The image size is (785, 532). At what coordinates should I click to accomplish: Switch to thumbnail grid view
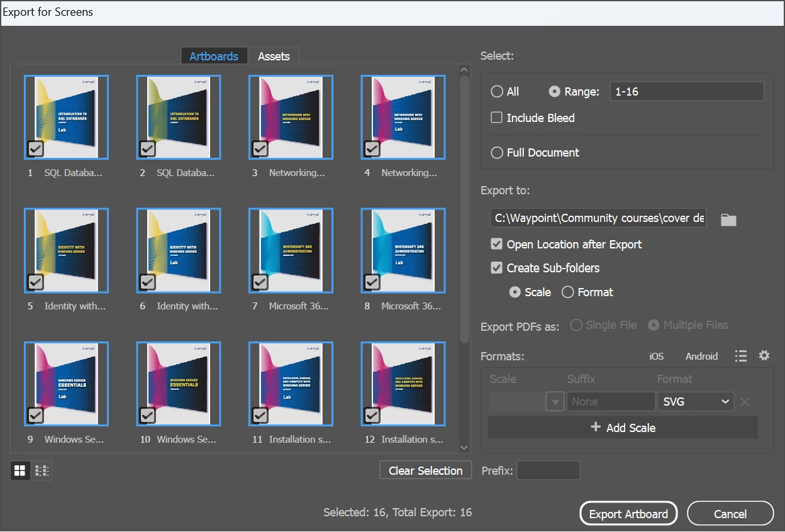pyautogui.click(x=20, y=470)
